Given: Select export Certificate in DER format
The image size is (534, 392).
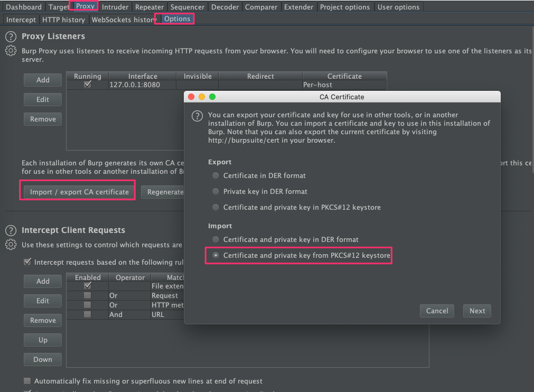Looking at the screenshot, I should point(216,176).
